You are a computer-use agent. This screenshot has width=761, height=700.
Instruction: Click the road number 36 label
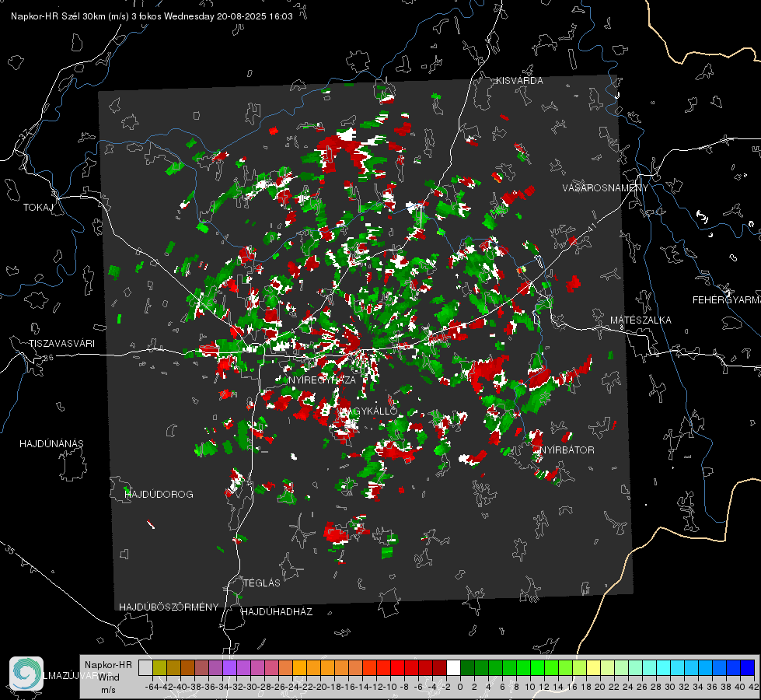click(x=48, y=358)
